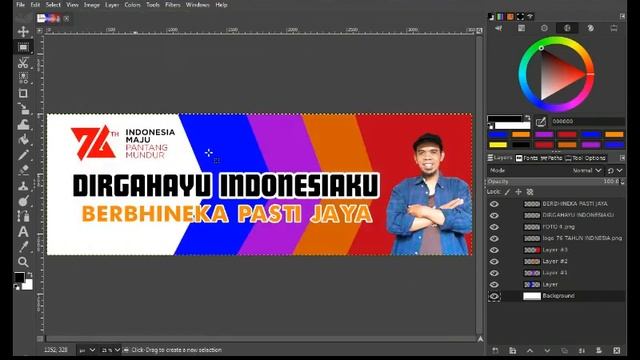Hide the logo 76 TAHUN INDONESIA.png layer
Viewport: 640px width, 360px height.
[494, 238]
